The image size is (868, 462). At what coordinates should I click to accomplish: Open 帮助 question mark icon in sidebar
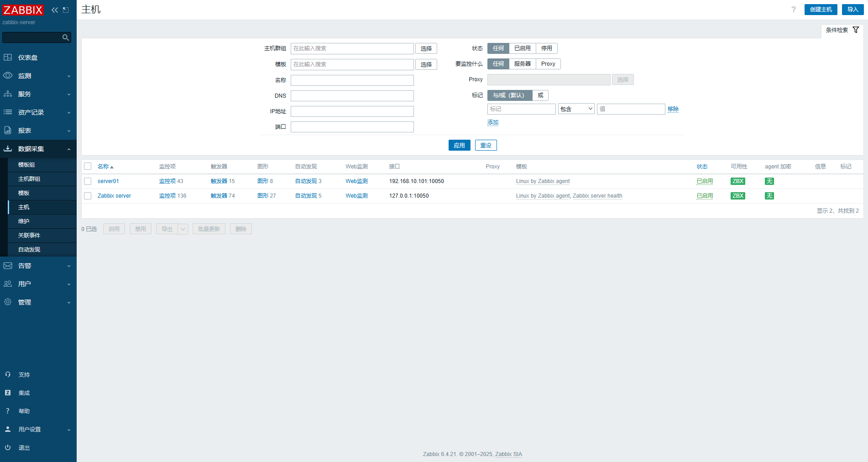coord(8,411)
